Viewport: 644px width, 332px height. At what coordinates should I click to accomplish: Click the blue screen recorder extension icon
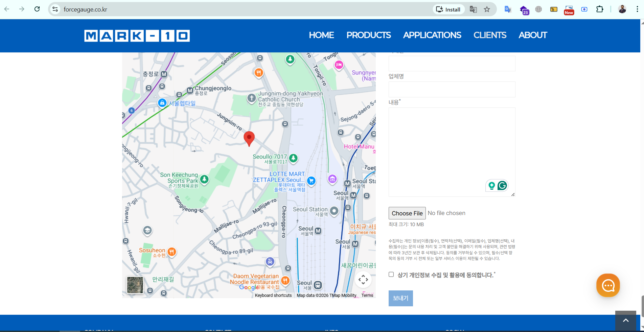[x=584, y=9]
